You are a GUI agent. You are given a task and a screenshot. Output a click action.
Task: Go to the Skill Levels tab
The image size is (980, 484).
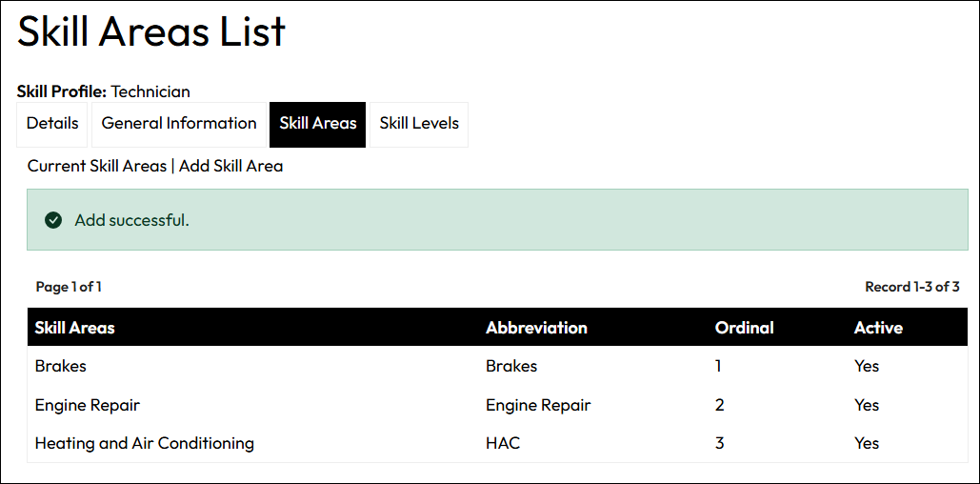[419, 124]
